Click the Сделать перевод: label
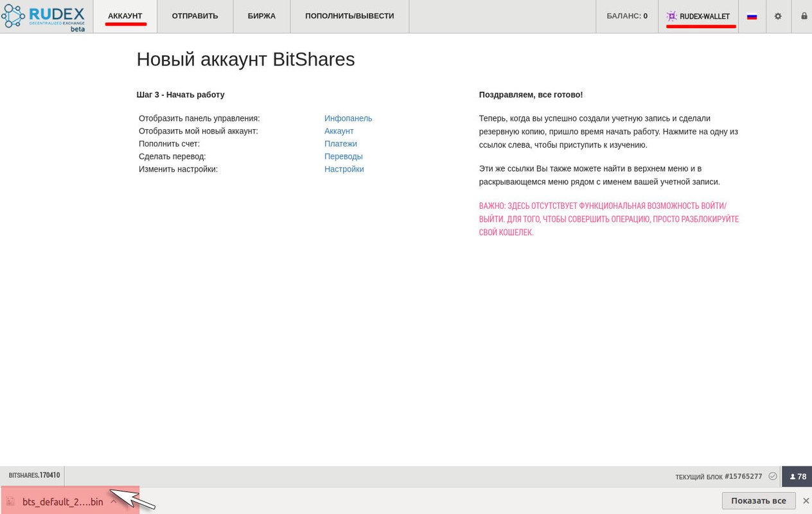This screenshot has height=514, width=812. [172, 156]
